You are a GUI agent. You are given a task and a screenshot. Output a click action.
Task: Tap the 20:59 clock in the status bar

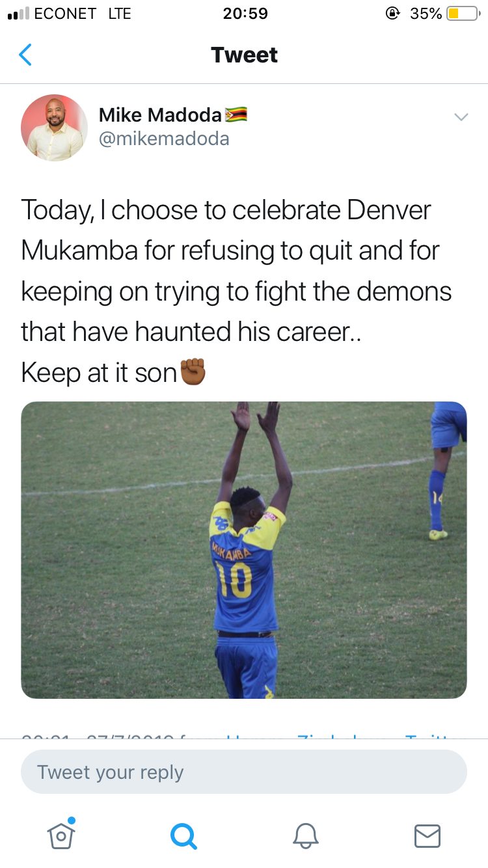[245, 13]
